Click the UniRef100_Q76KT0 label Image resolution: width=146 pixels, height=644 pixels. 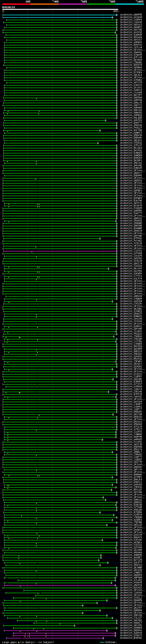[x=131, y=636]
